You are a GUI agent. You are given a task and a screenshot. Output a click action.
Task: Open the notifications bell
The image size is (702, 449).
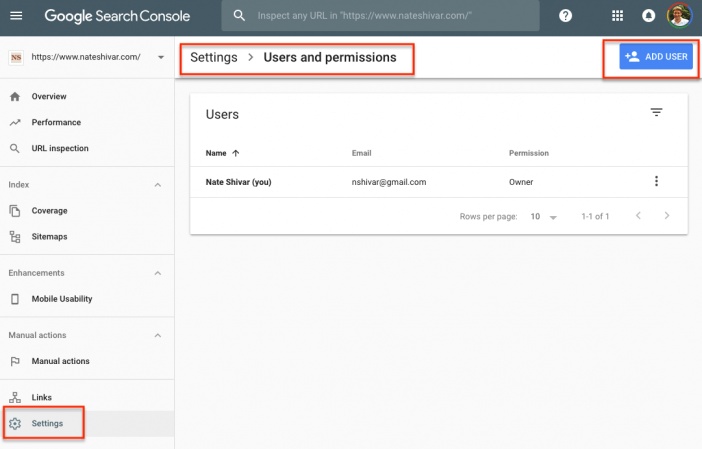pyautogui.click(x=648, y=16)
